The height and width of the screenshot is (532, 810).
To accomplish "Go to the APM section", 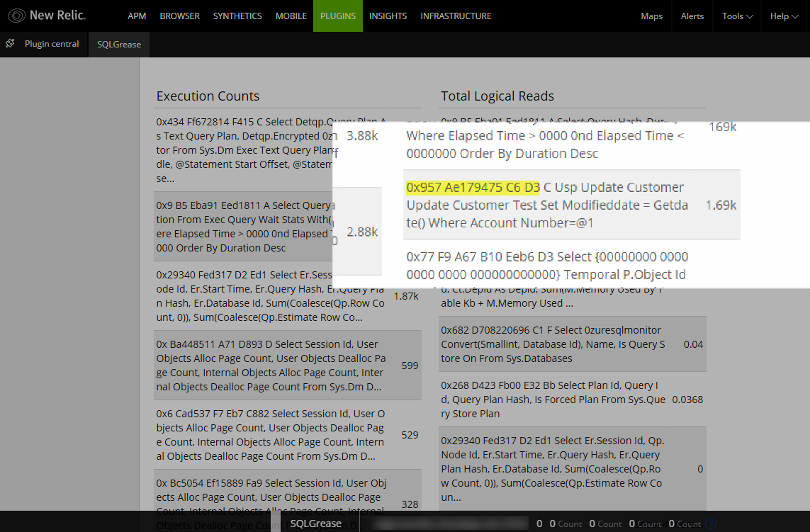I will point(137,16).
